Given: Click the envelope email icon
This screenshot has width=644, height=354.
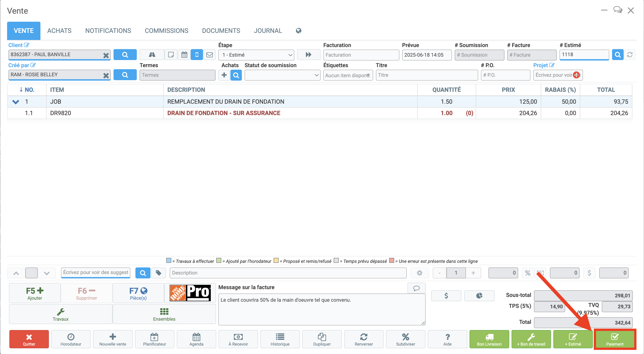Looking at the screenshot, I should pos(209,55).
